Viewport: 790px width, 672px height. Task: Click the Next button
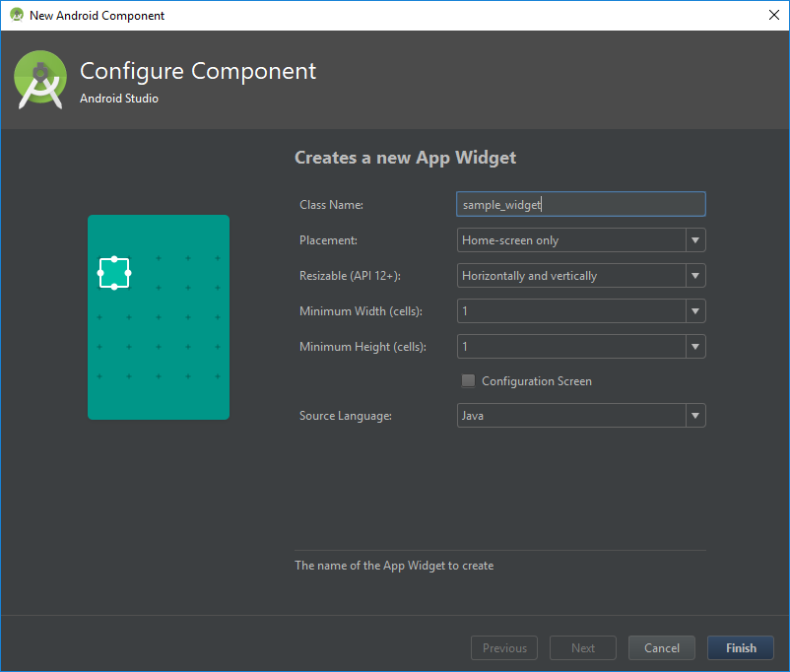[x=583, y=647]
